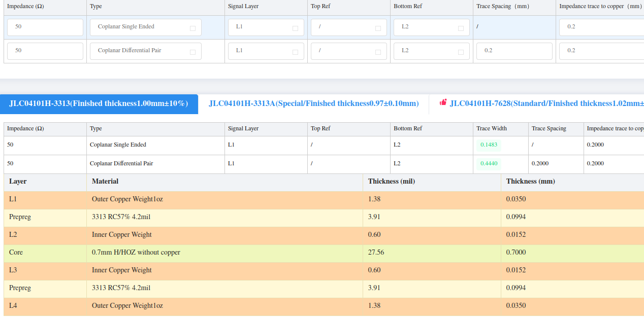
Task: Open the Coplanar Single Ended type dropdown
Action: pyautogui.click(x=145, y=27)
